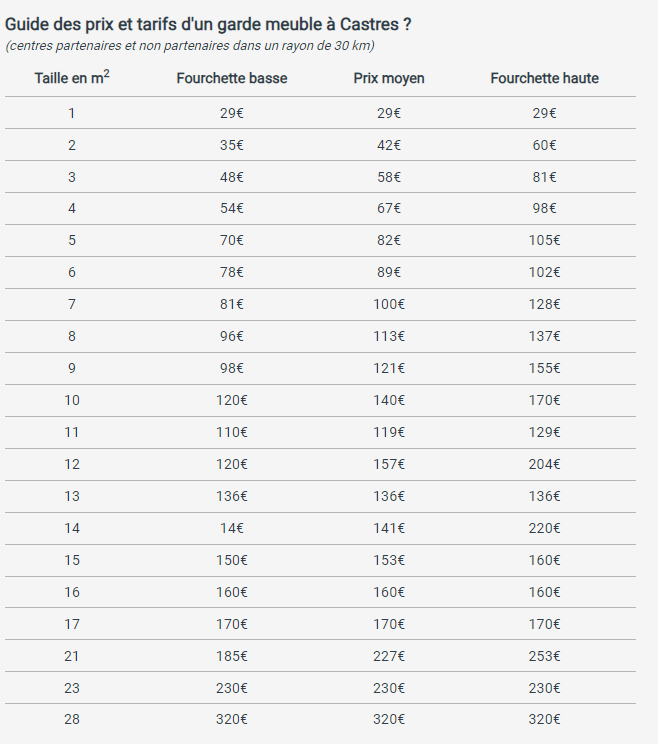Select the size cell showing 23

click(72, 688)
